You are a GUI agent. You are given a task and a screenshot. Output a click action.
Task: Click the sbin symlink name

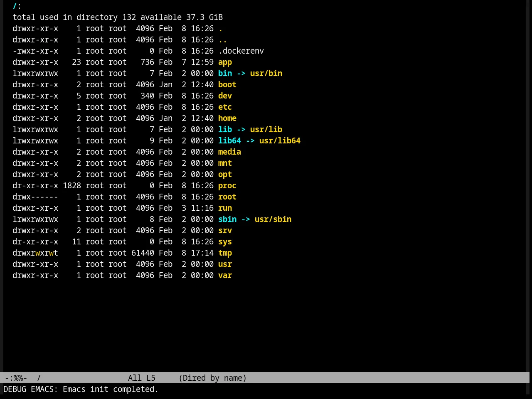tap(227, 219)
